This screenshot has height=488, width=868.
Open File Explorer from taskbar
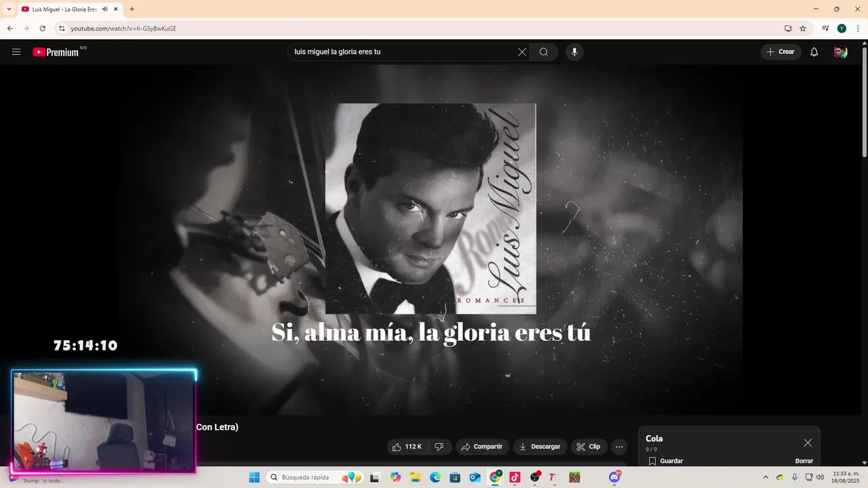415,477
